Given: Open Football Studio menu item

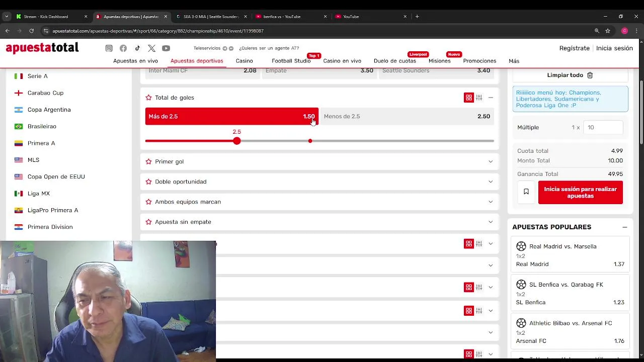Looking at the screenshot, I should tap(291, 61).
